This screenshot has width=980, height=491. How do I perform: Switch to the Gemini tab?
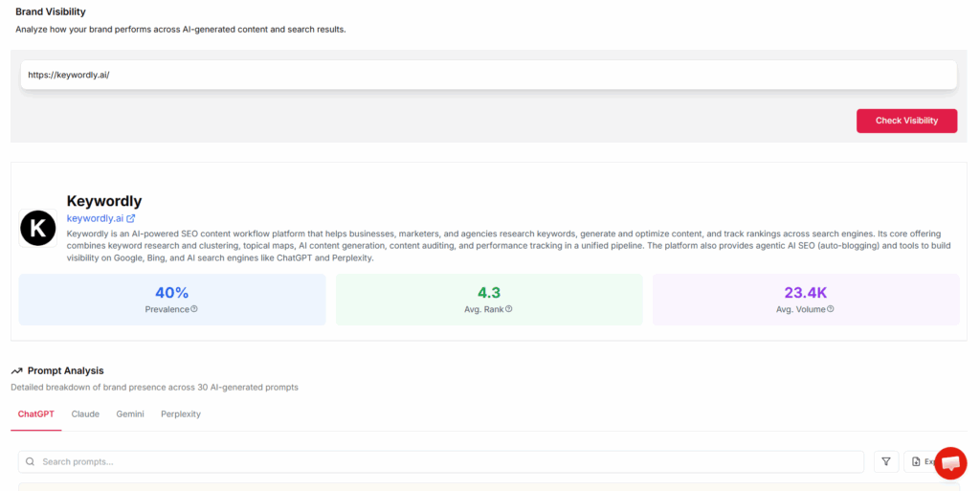pyautogui.click(x=130, y=414)
